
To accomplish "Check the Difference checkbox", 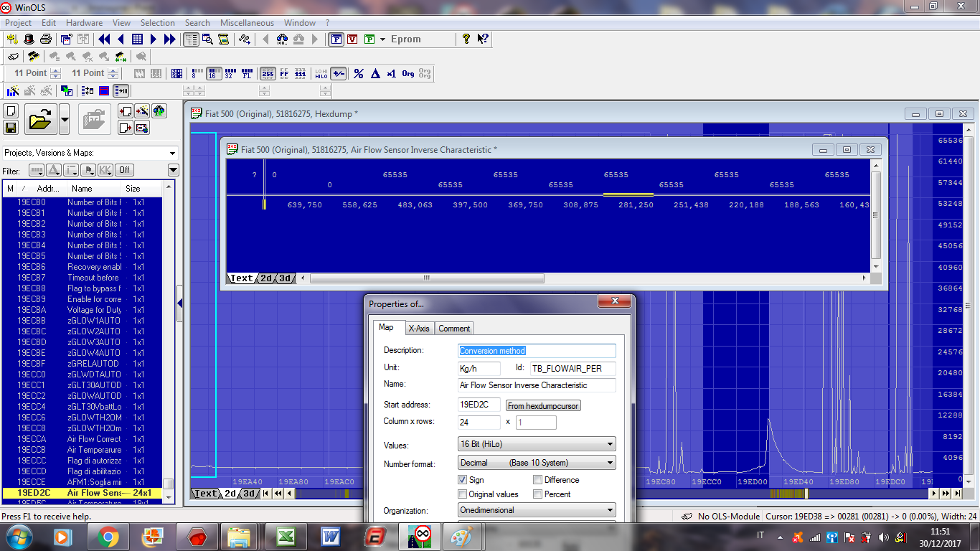I will click(x=538, y=480).
